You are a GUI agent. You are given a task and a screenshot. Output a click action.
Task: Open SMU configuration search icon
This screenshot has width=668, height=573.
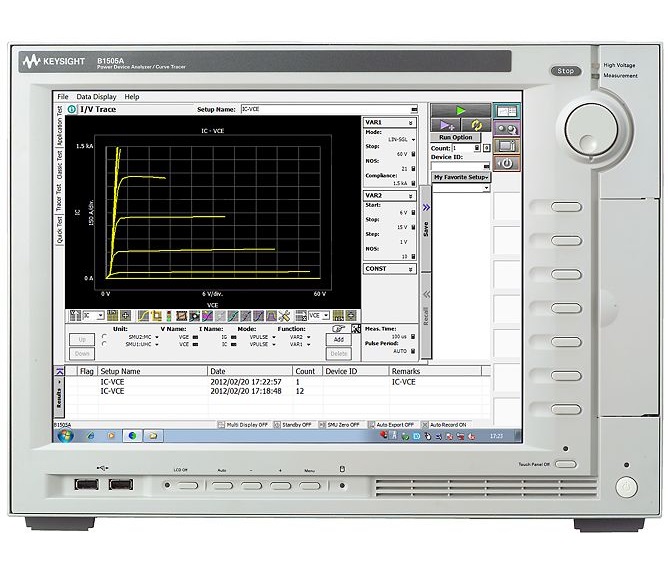(507, 129)
